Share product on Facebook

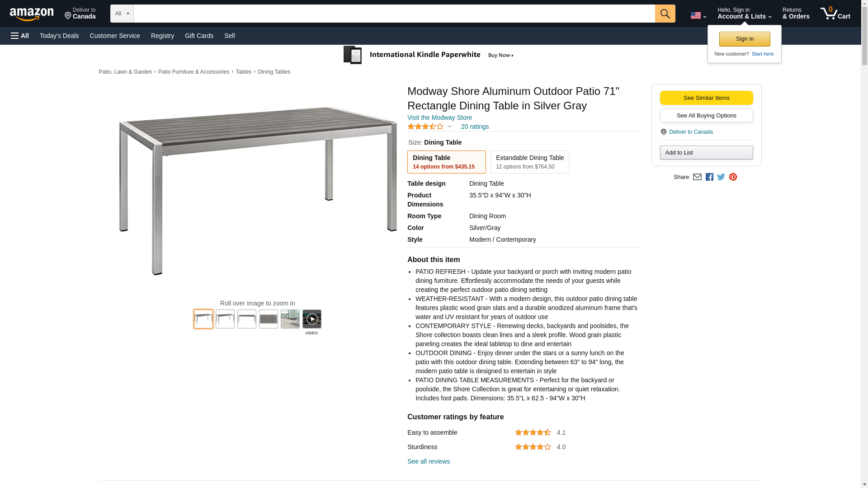click(x=709, y=177)
